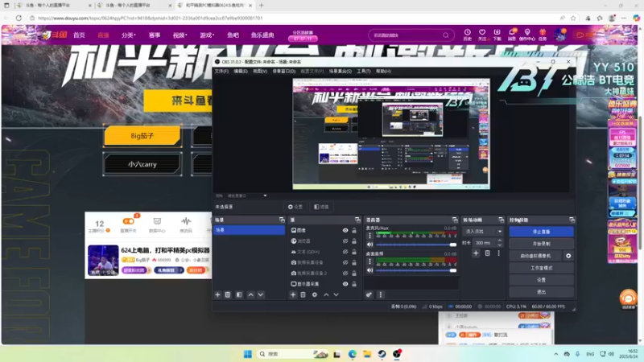The width and height of the screenshot is (644, 362).
Task: Open OBS 编辑(E) menu
Action: tap(241, 72)
